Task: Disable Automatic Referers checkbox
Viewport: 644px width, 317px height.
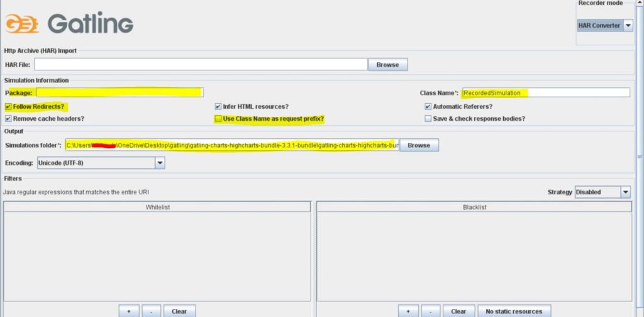Action: click(x=428, y=106)
